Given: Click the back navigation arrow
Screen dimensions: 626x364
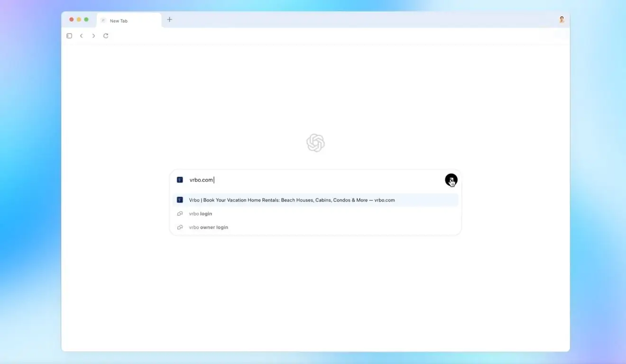Looking at the screenshot, I should [x=81, y=36].
